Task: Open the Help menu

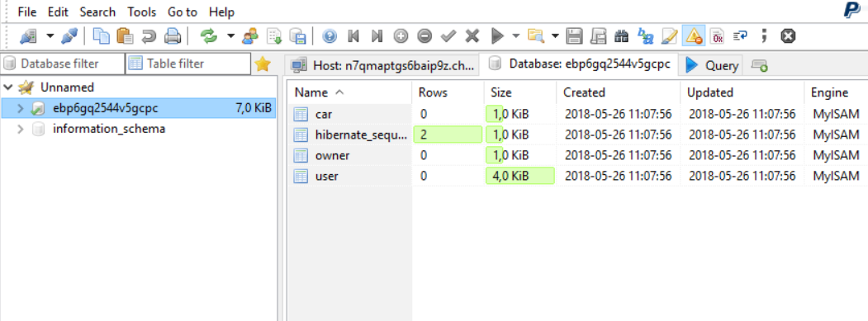Action: [x=221, y=12]
